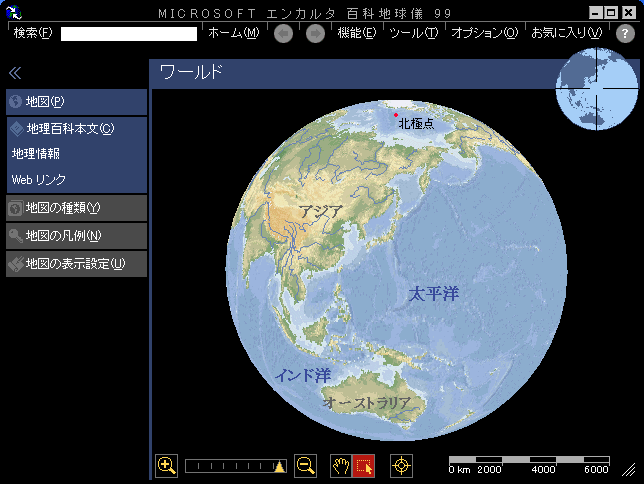This screenshot has height=484, width=644.
Task: Click the アジア label on globe
Action: click(x=321, y=212)
